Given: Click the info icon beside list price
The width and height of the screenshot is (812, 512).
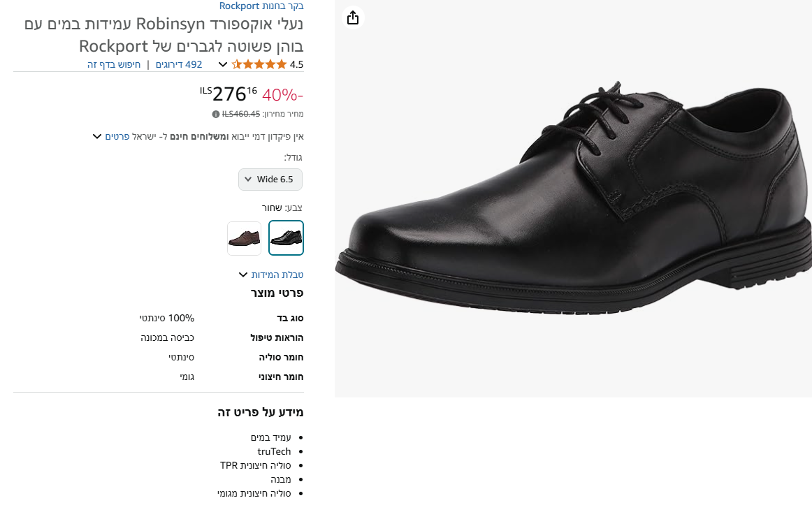Looking at the screenshot, I should click(x=216, y=114).
